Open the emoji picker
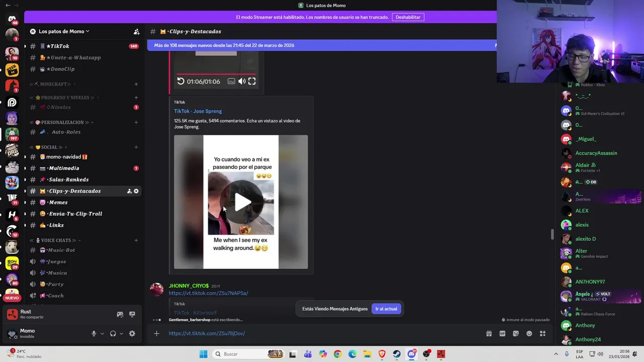Viewport: 644px width, 362px height. point(529,333)
